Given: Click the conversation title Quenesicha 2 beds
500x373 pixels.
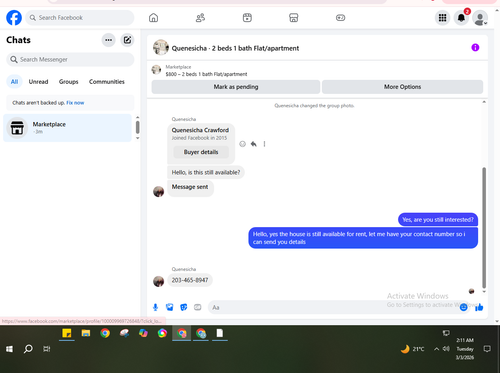Looking at the screenshot, I should 235,48.
